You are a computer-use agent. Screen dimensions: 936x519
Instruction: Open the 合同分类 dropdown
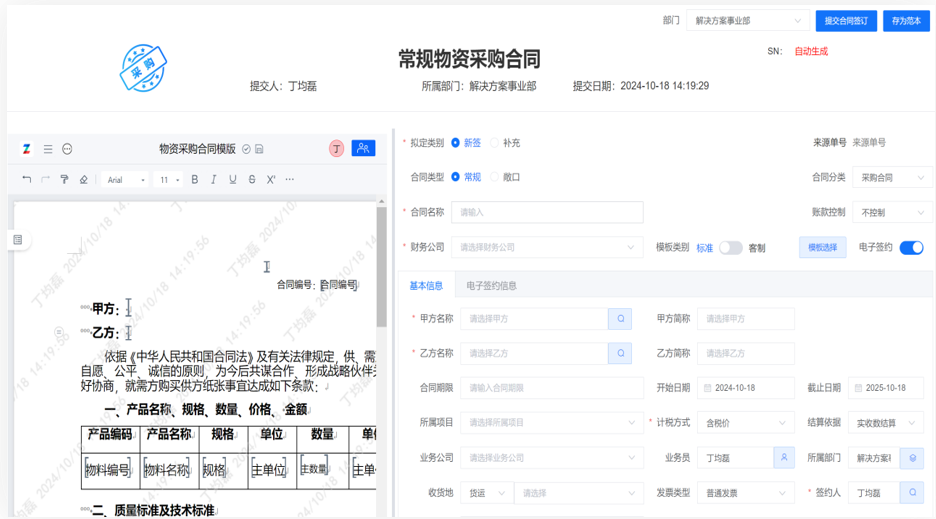coord(886,177)
